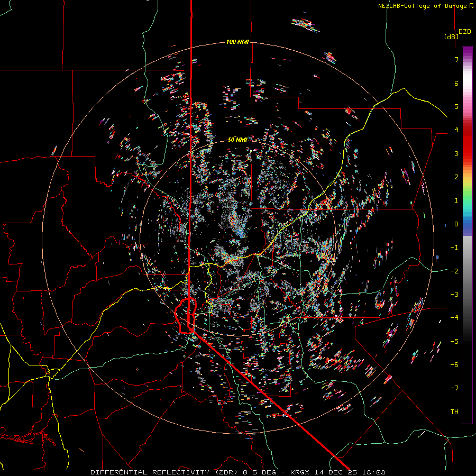This screenshot has width=476, height=476.
Task: Click the 0 dB value on the color scale
Action: pyautogui.click(x=456, y=224)
